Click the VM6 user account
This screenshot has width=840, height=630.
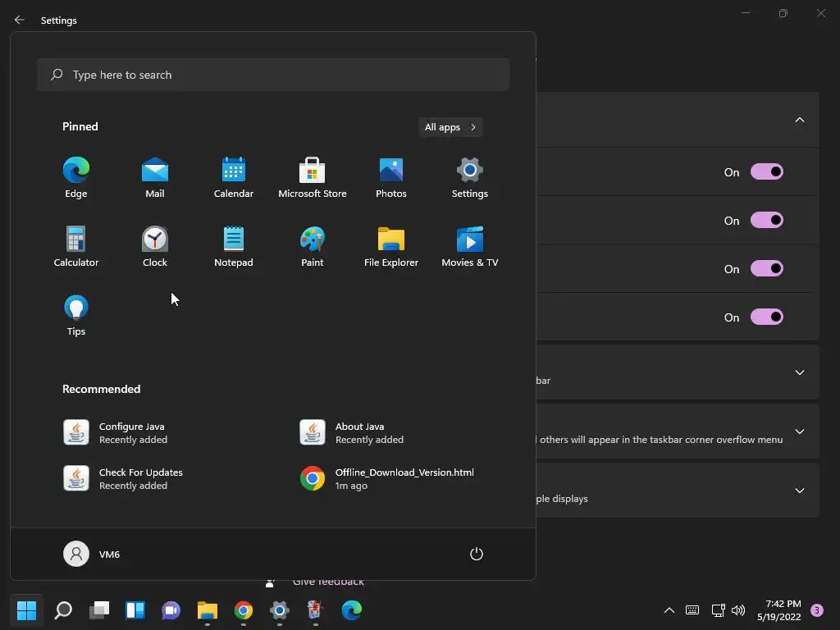(x=92, y=554)
